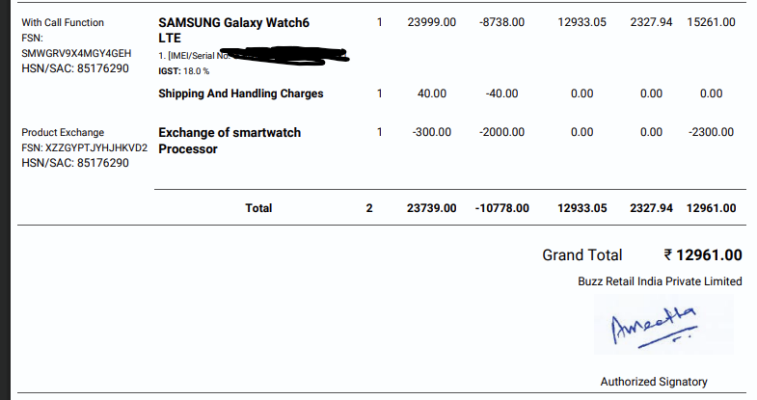Click quantity '1' in the Samsung watch row

point(379,22)
